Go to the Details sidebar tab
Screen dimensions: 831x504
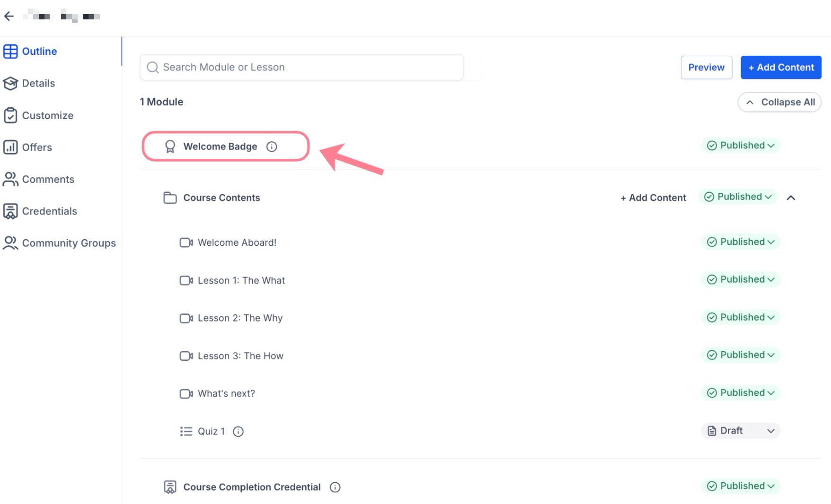(x=38, y=83)
